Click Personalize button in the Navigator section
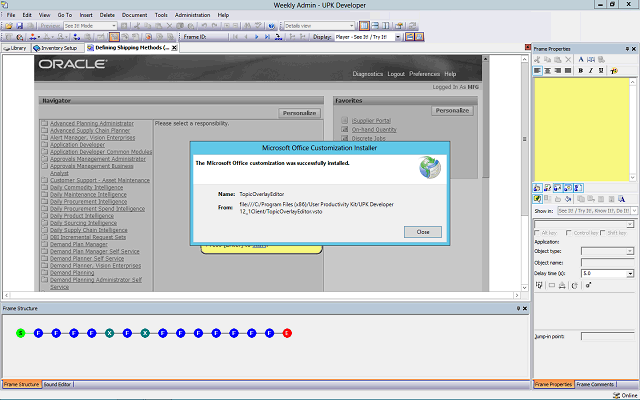Viewport: 640px width, 400px height. point(300,113)
